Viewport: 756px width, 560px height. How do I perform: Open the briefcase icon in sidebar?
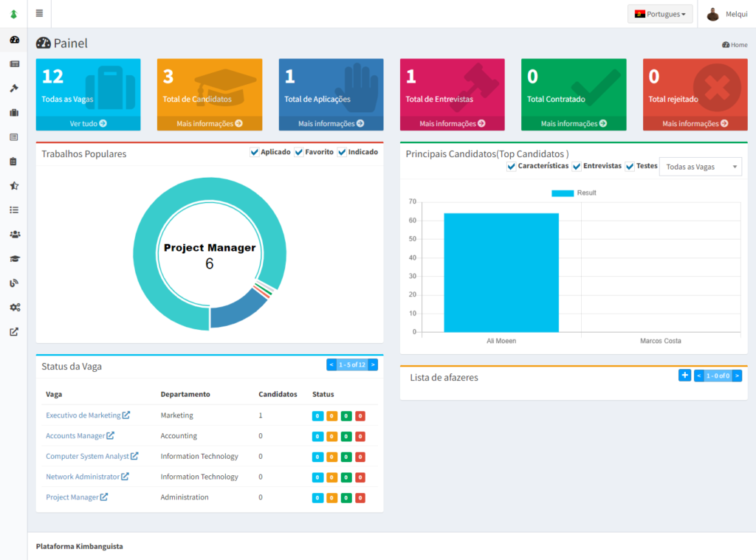tap(14, 113)
